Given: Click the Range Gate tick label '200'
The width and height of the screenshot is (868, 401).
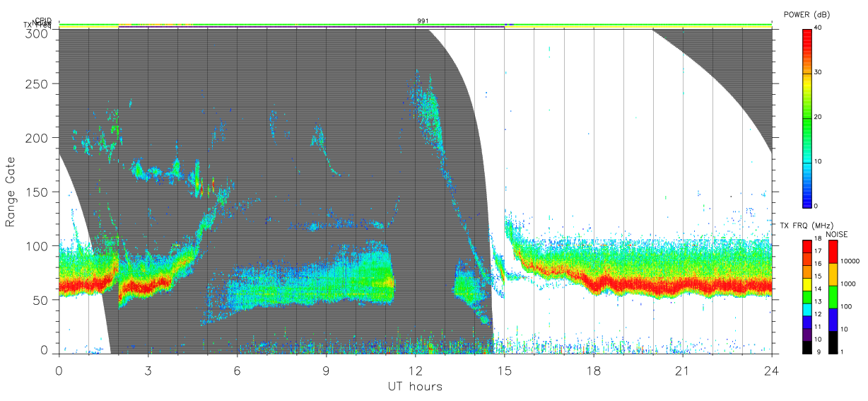Looking at the screenshot, I should point(38,138).
